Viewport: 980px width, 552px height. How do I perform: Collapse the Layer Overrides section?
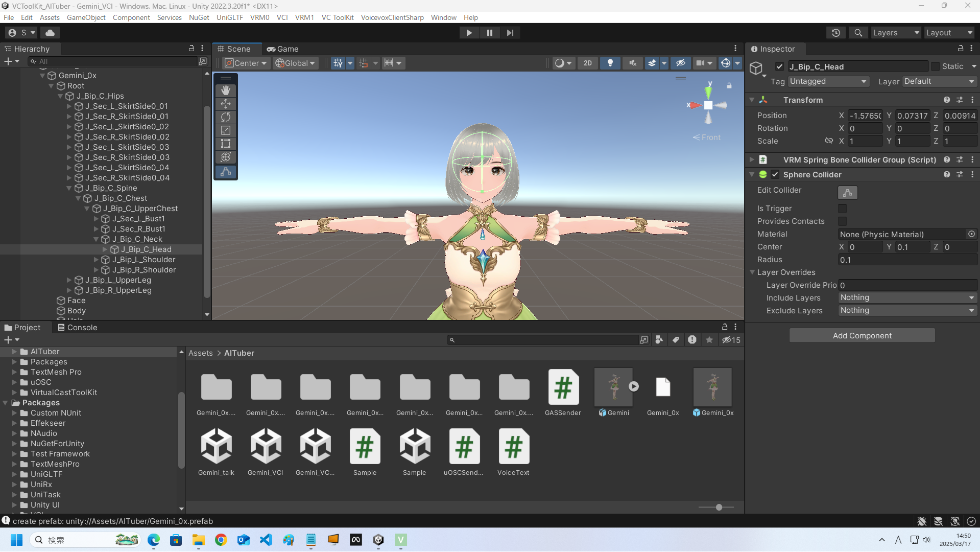tap(752, 272)
